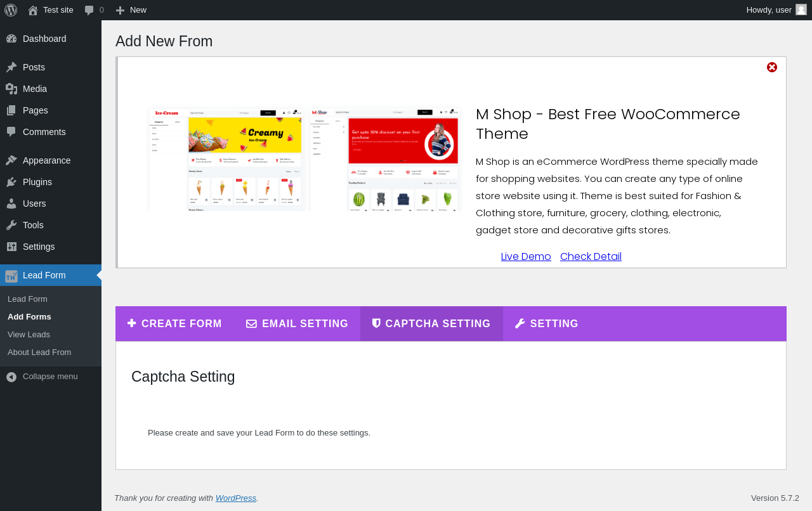Click the Appearance paintbrush icon
The width and height of the screenshot is (812, 511).
point(11,160)
